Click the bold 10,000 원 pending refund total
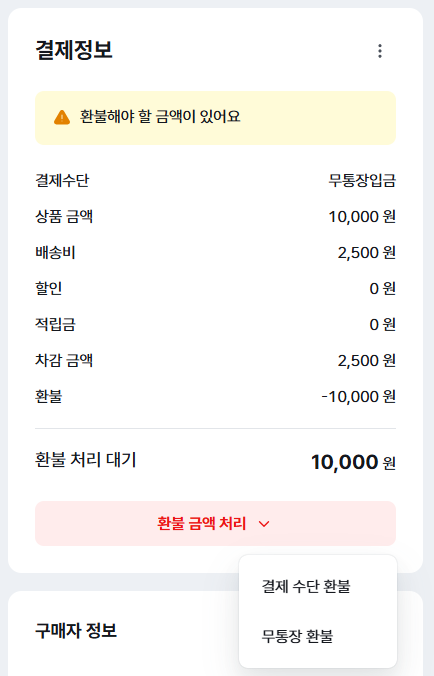This screenshot has height=676, width=434. tap(353, 462)
